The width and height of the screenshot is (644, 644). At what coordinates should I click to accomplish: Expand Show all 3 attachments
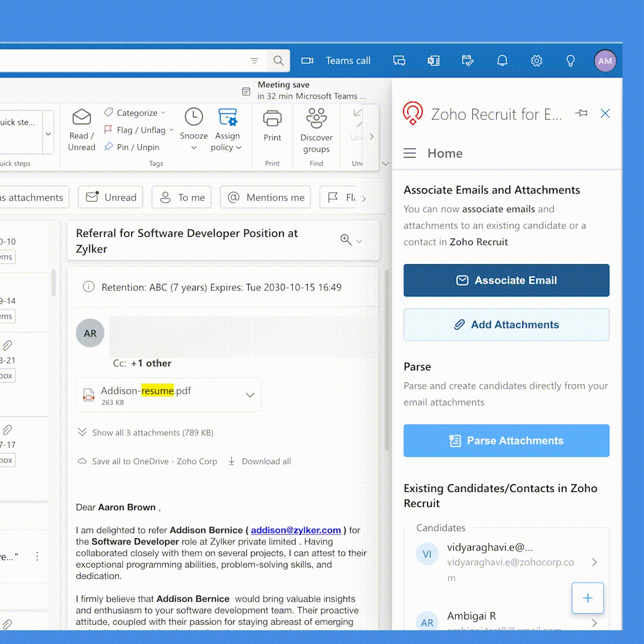146,432
